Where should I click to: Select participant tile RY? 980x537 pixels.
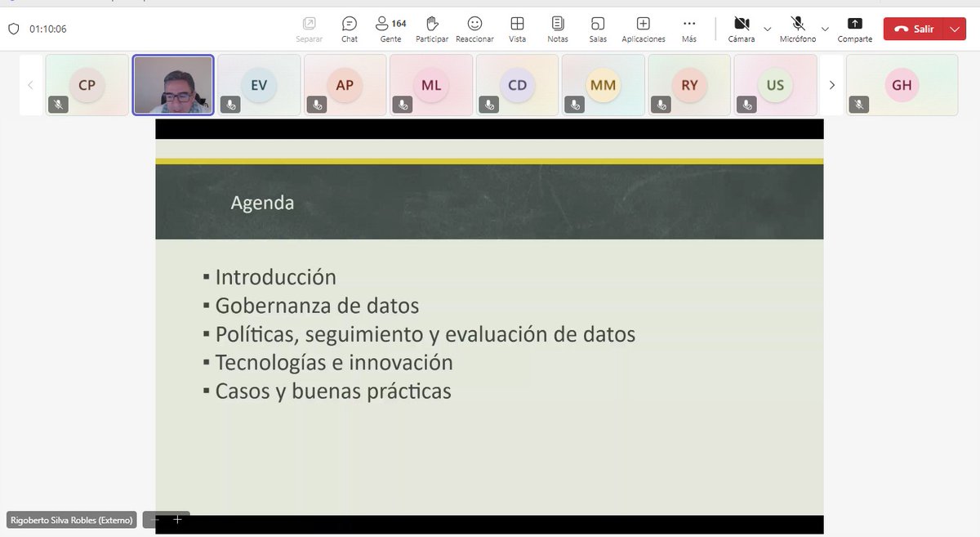tap(689, 85)
